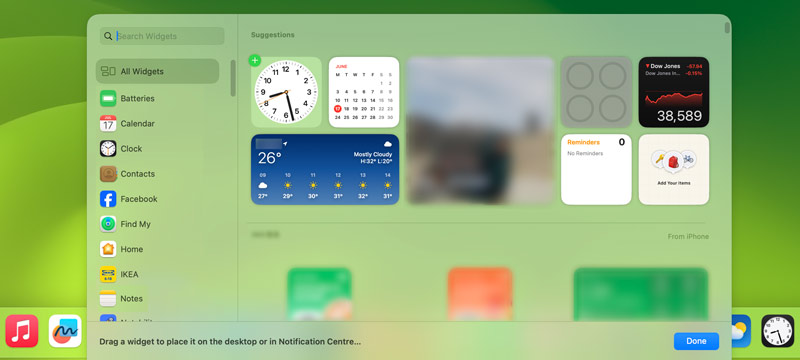The image size is (800, 360).
Task: Select the analog clock widget
Action: 286,92
